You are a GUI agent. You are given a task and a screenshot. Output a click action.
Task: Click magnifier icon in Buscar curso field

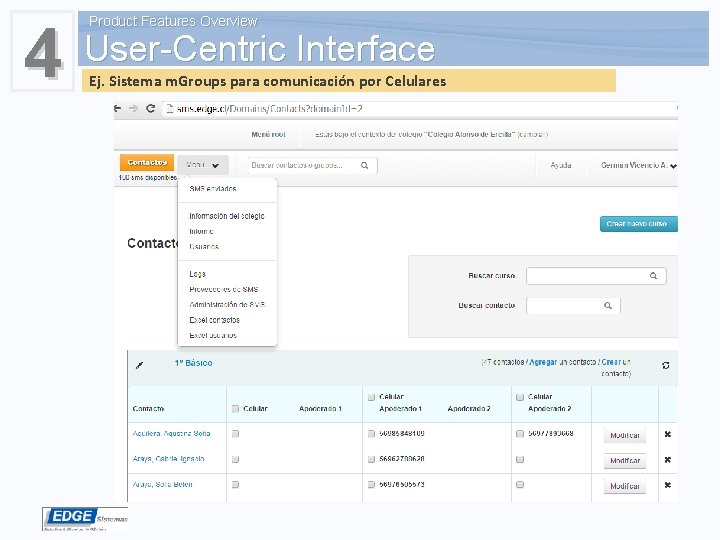[653, 276]
